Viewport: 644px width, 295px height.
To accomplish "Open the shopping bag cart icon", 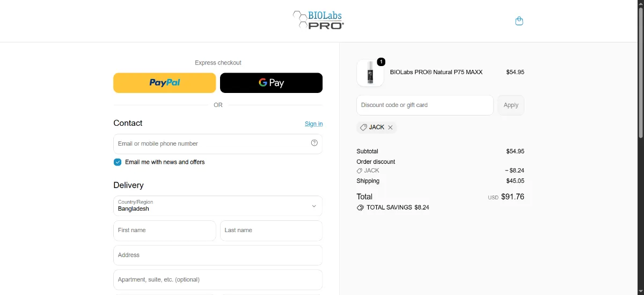I will 519,21.
